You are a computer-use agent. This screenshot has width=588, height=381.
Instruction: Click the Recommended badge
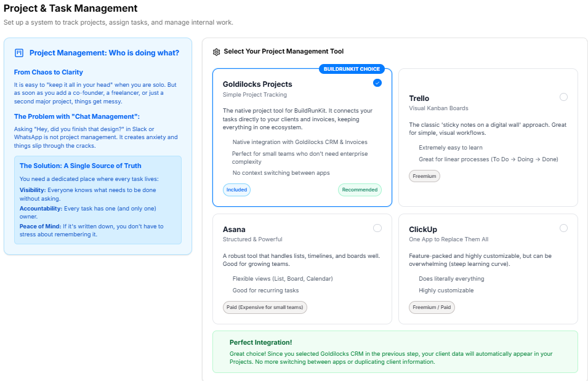click(x=360, y=190)
